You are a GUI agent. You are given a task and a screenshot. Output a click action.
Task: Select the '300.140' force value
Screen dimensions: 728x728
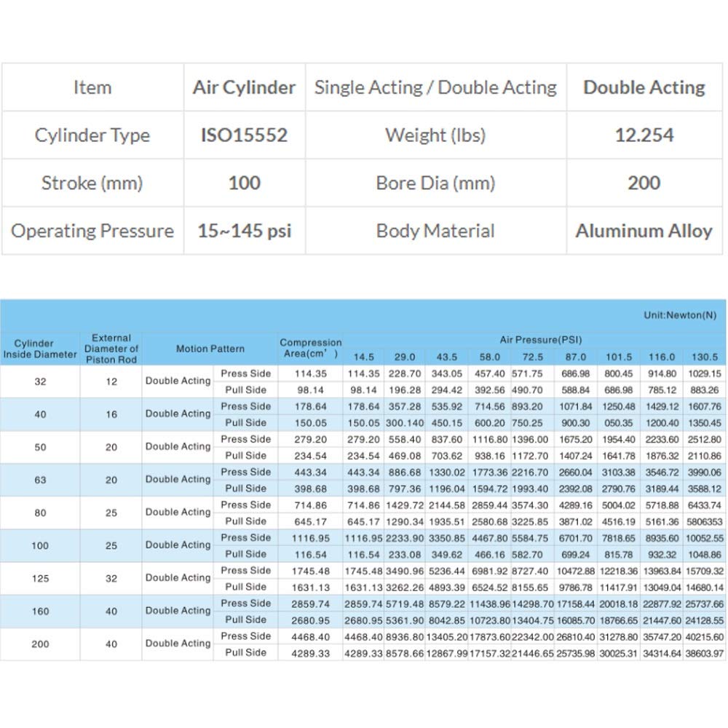(405, 423)
